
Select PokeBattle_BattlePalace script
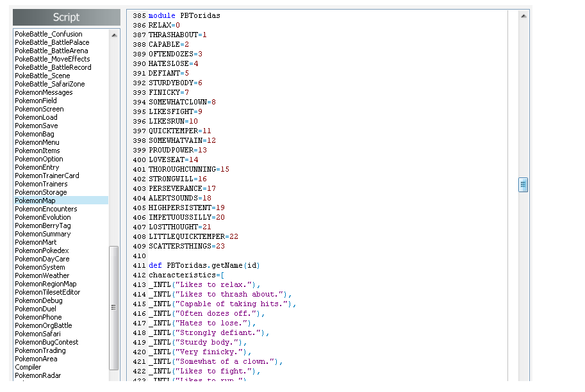coord(52,42)
